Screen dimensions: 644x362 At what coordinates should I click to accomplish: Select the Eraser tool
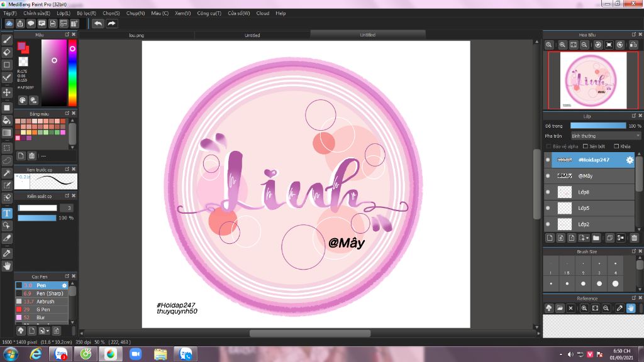click(7, 52)
